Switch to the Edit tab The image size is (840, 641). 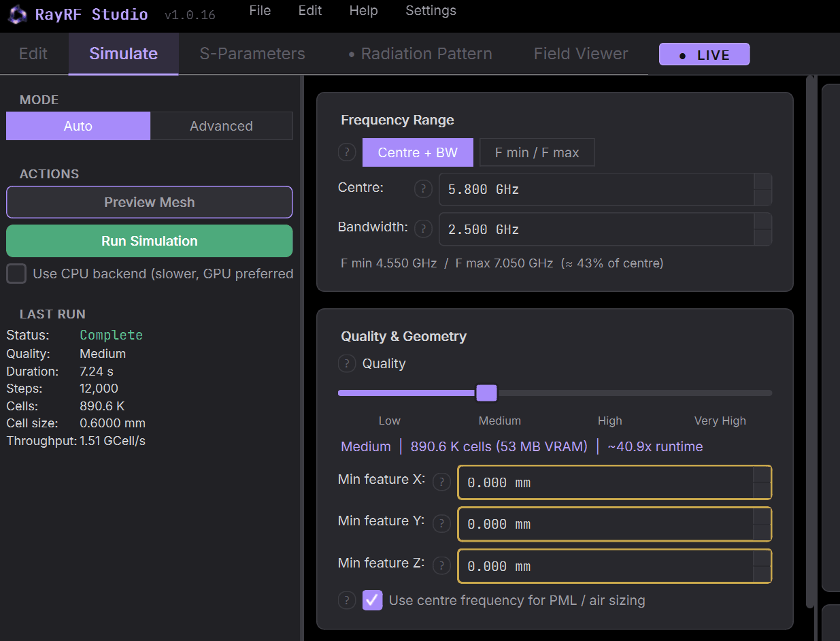[33, 54]
